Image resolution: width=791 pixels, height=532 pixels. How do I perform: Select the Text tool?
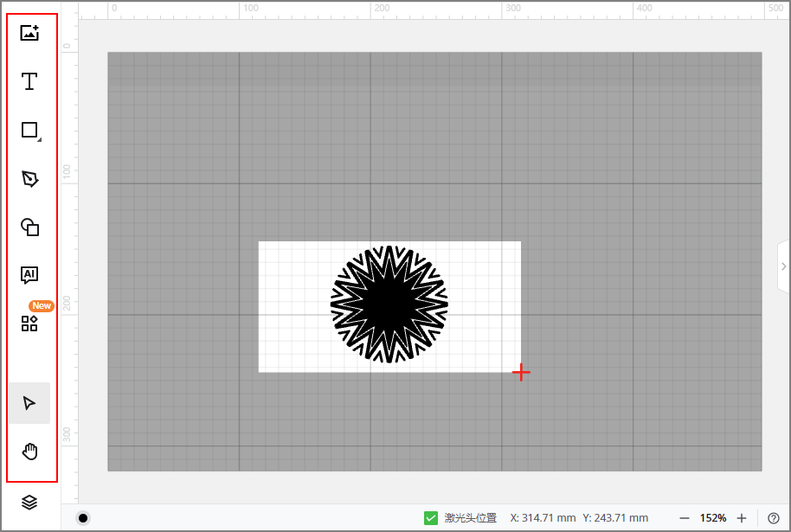click(x=29, y=81)
